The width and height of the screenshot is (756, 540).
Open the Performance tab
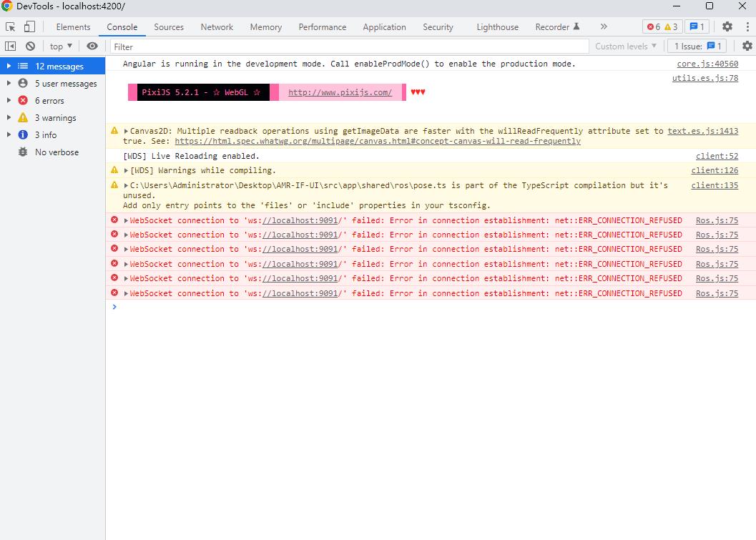pos(322,27)
